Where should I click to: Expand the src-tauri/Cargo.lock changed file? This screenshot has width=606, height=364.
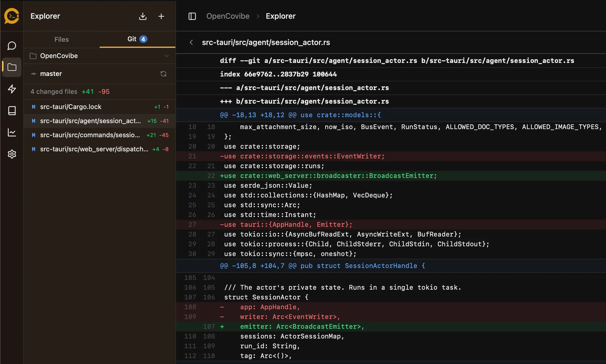pos(71,107)
